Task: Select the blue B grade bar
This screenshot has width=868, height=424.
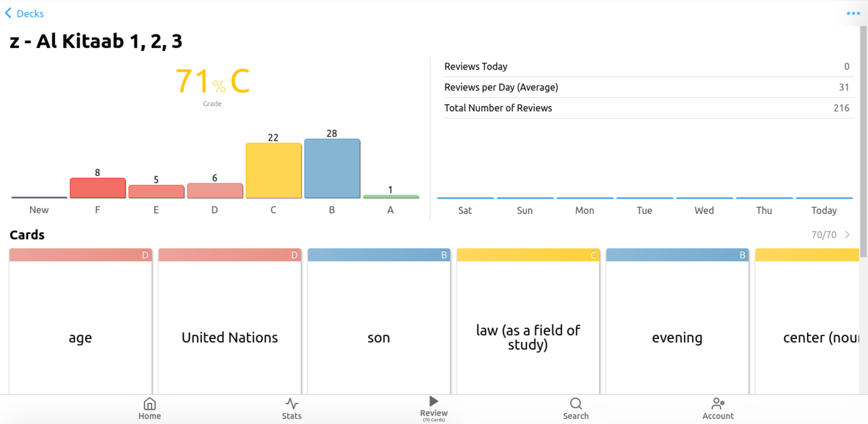Action: pos(332,169)
